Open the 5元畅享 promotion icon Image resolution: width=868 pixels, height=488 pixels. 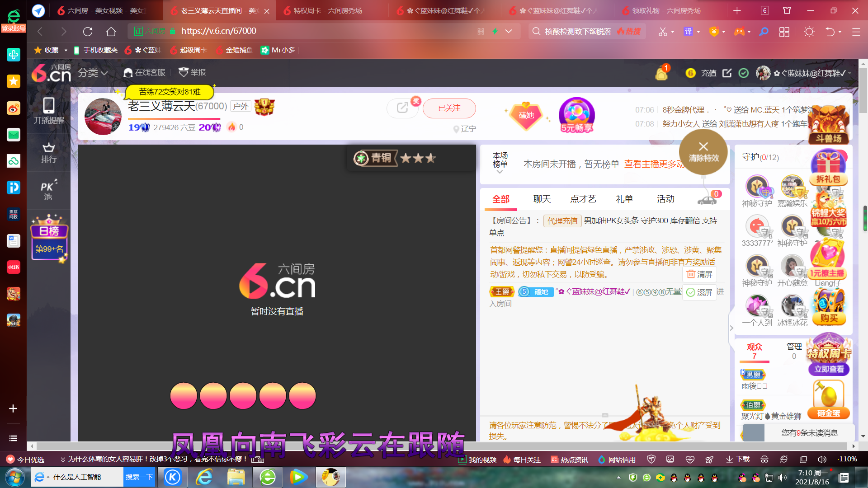576,115
